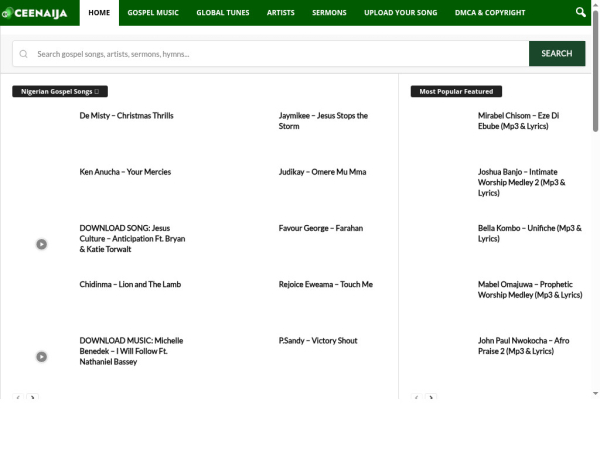Open Chidinma – Lion and The Lamb

(130, 284)
